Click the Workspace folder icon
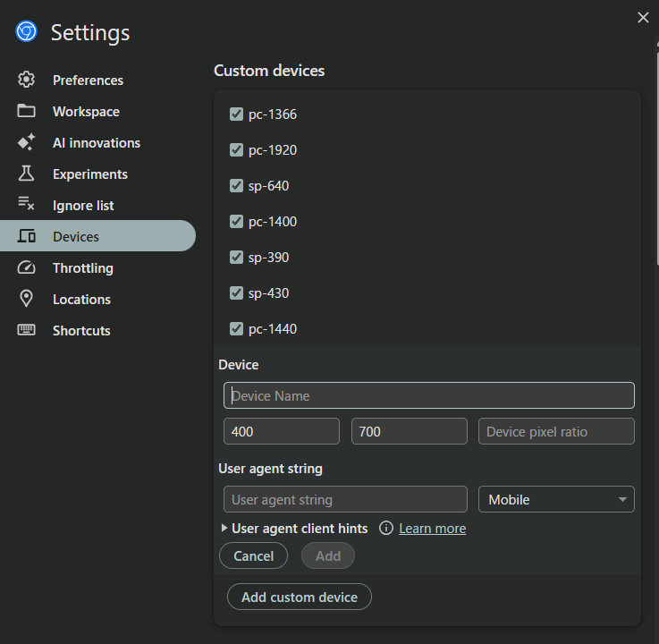The image size is (659, 644). tap(26, 111)
